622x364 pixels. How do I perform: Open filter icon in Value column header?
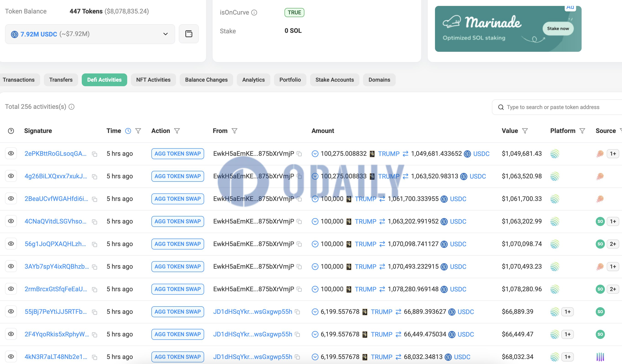(525, 131)
